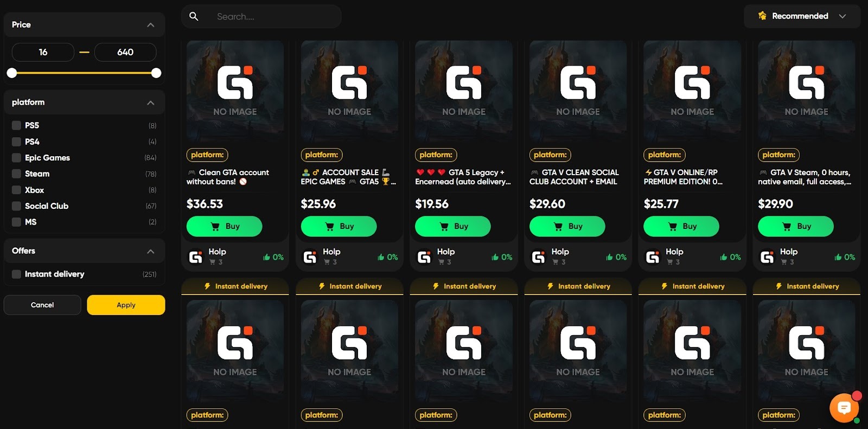
Task: Apply the selected filters
Action: [126, 305]
